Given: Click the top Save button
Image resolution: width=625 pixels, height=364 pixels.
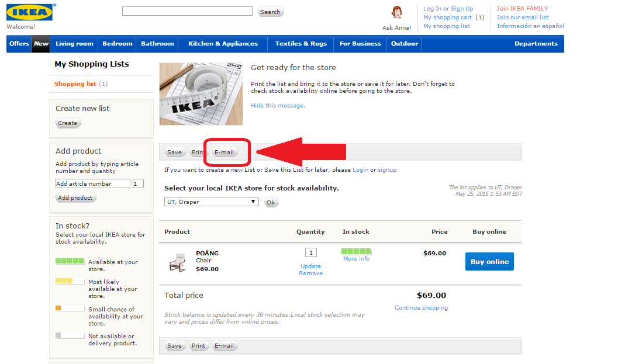Looking at the screenshot, I should coord(174,152).
